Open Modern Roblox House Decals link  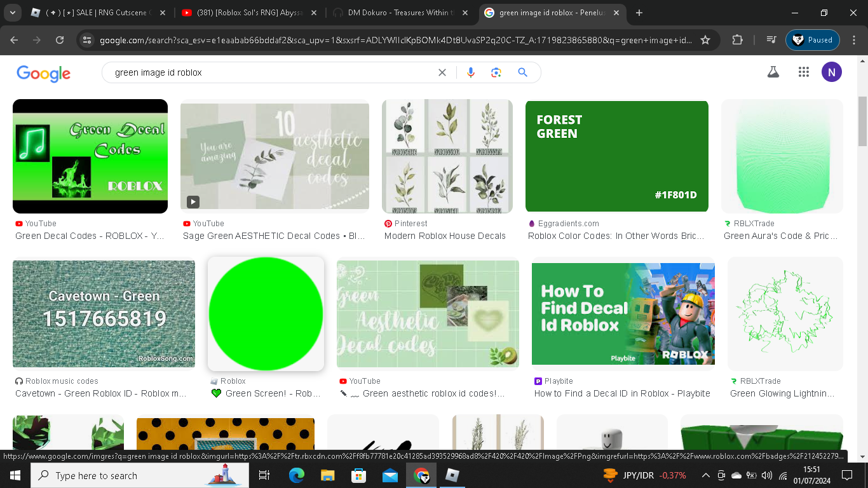pyautogui.click(x=445, y=236)
